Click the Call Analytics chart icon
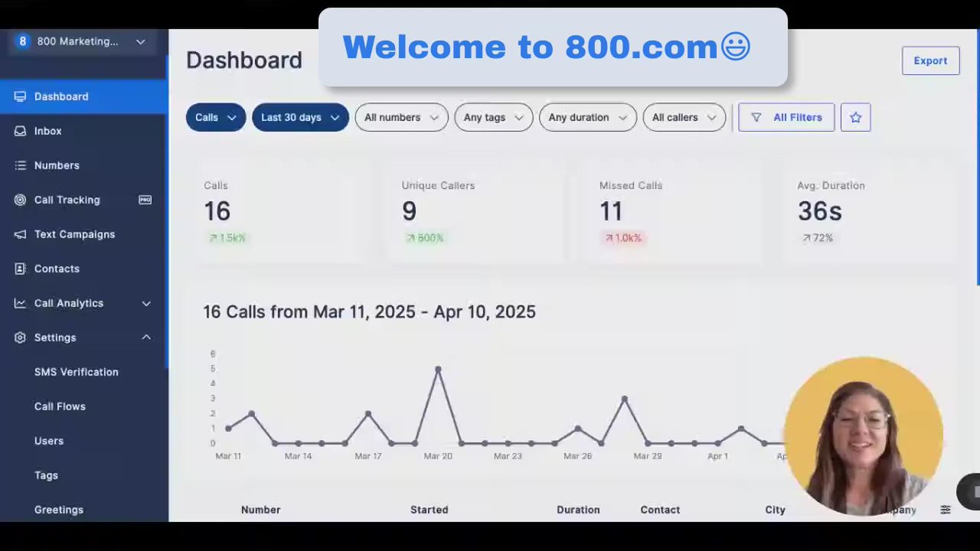This screenshot has width=980, height=551. (x=20, y=303)
